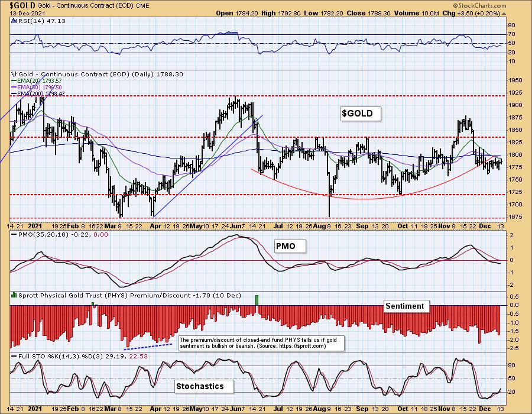
Task: Click the 1925 price axis label
Action: [515, 93]
